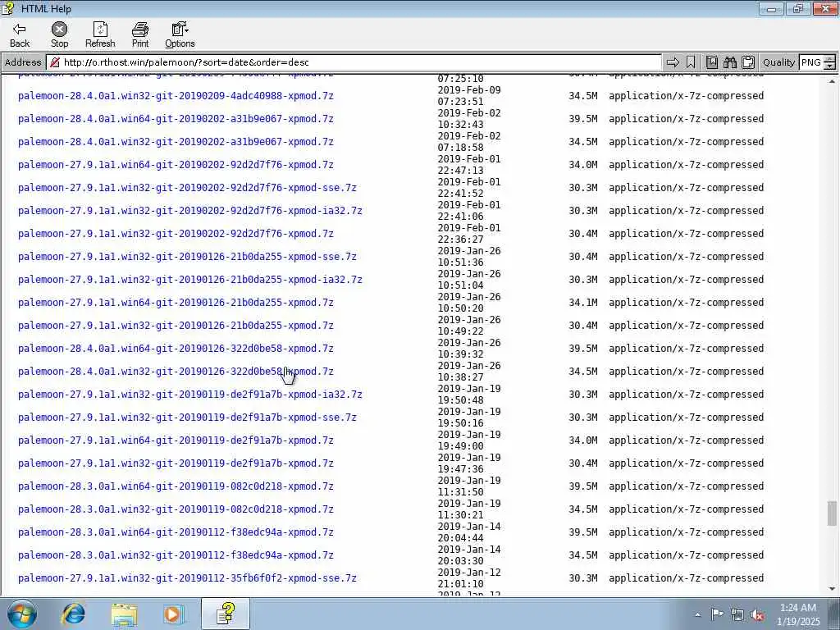Open the clock showing 1:24 AM
This screenshot has height=630, width=840.
click(x=798, y=614)
